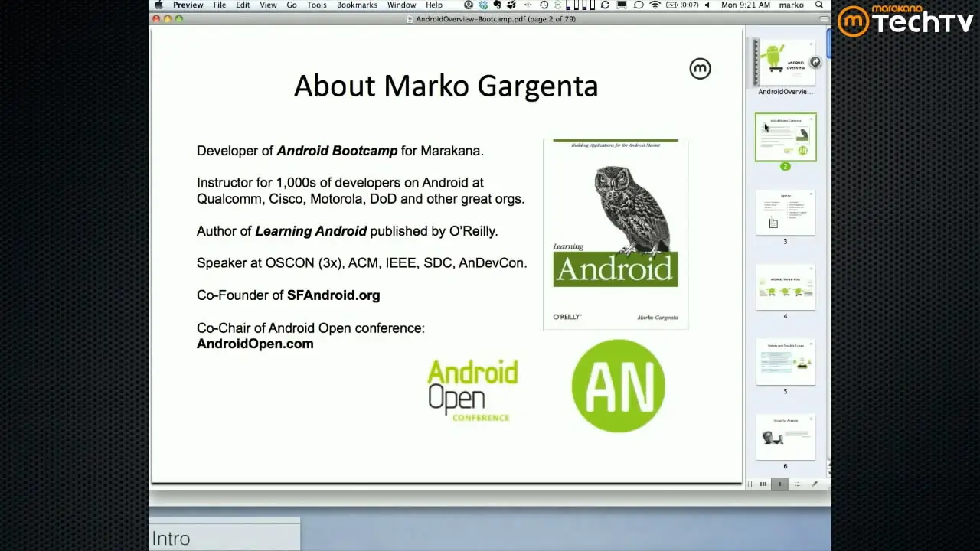The height and width of the screenshot is (551, 980).
Task: Open the File menu
Action: tap(220, 5)
